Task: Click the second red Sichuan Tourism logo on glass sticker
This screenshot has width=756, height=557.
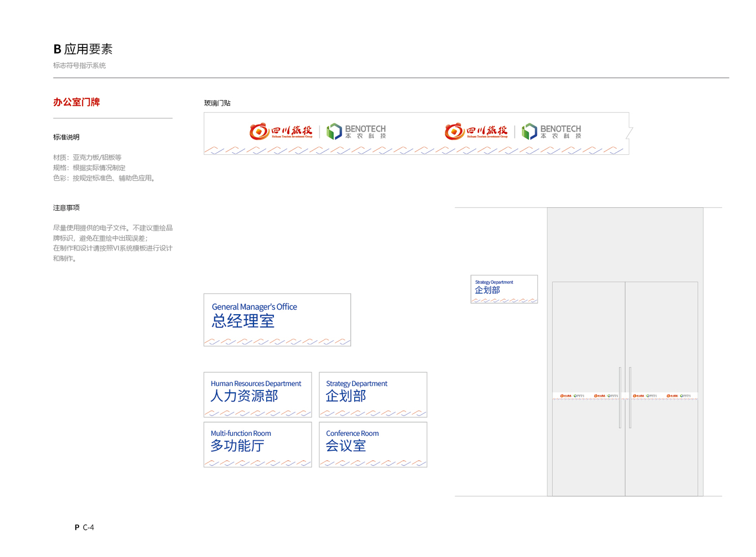Action: 477,131
